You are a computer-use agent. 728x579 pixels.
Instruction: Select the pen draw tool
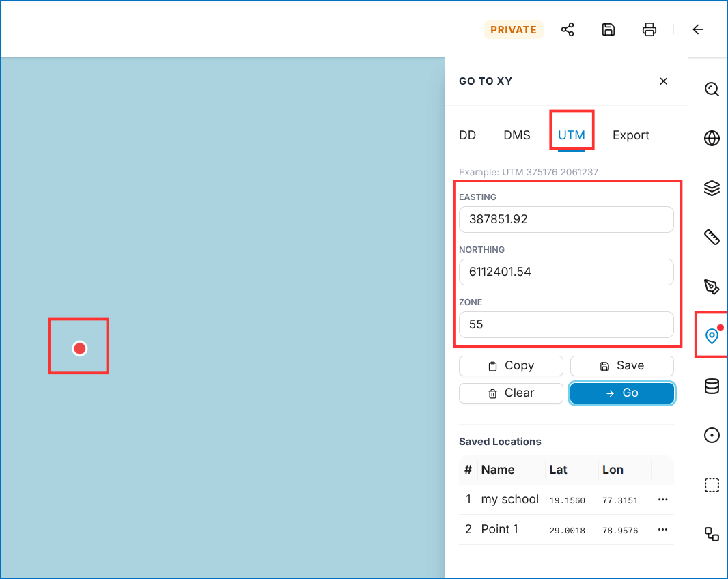712,287
